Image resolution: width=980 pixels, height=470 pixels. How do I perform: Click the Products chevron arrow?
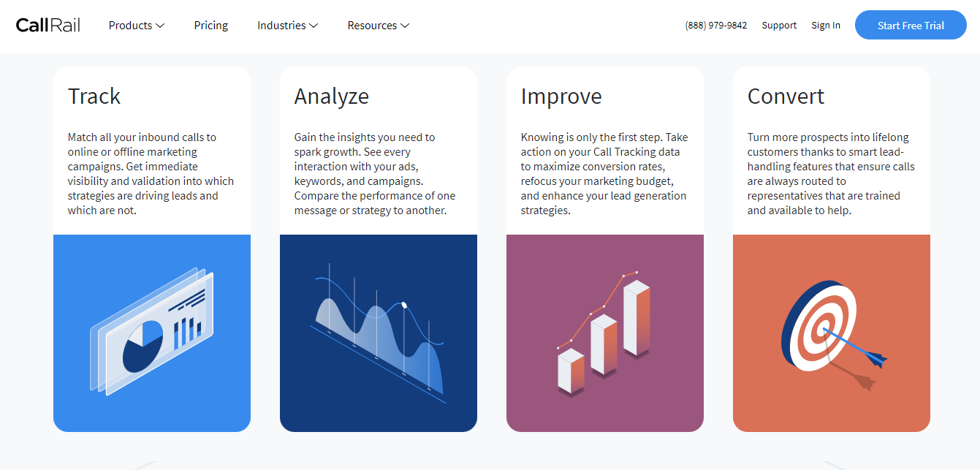[161, 26]
